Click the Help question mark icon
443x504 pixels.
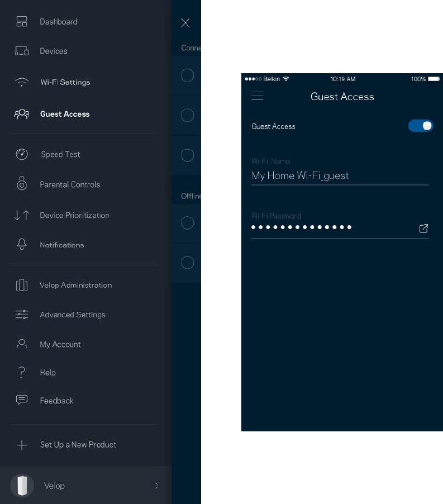tap(22, 372)
